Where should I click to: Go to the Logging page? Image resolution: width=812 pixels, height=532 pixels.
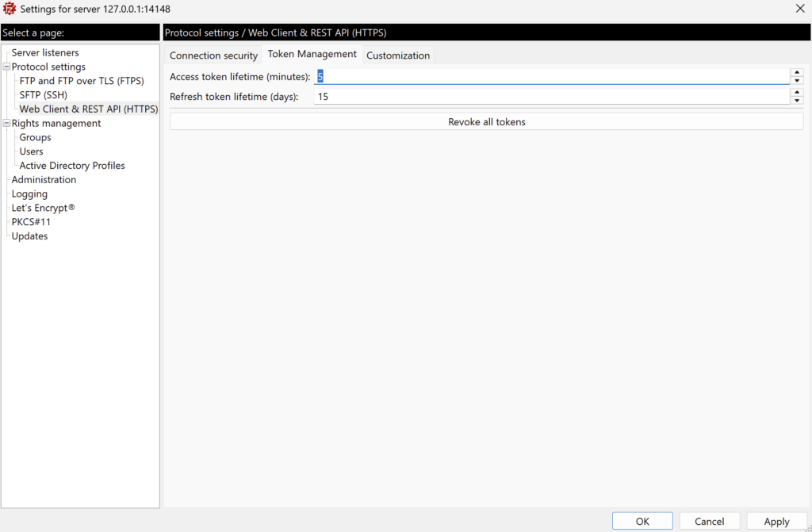click(x=29, y=193)
